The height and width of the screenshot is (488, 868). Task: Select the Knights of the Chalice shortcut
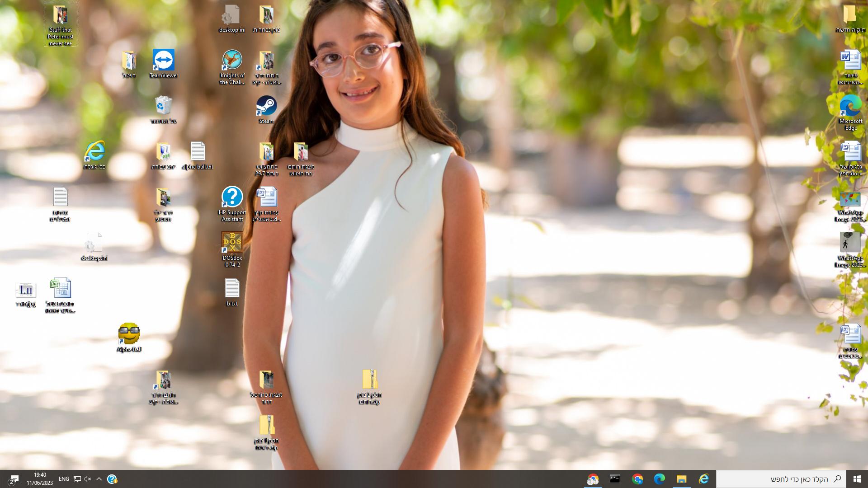click(x=232, y=68)
